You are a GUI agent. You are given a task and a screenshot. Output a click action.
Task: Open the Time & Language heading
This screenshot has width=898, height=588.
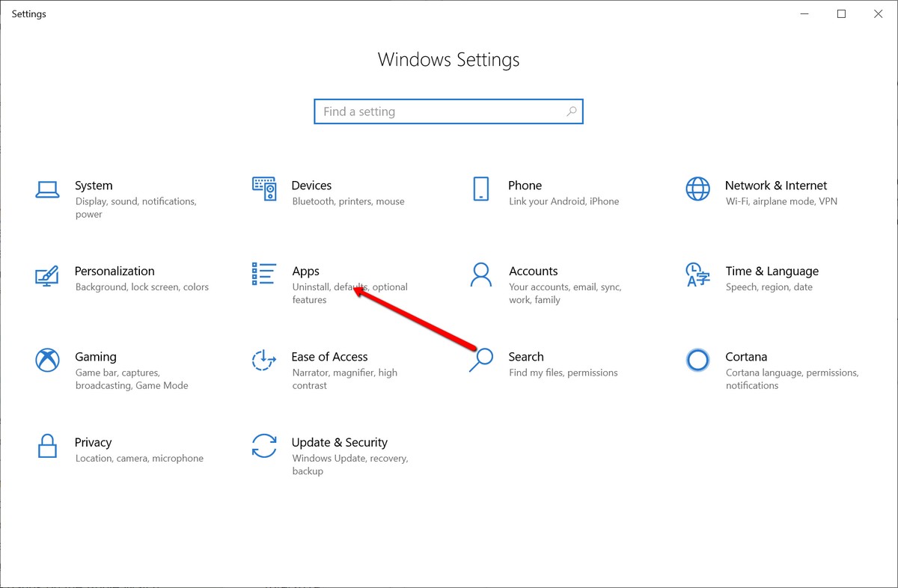(772, 272)
